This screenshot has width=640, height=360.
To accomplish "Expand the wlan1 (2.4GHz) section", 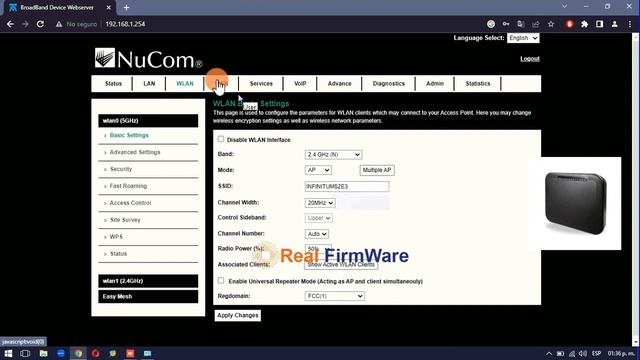I will coord(148,281).
